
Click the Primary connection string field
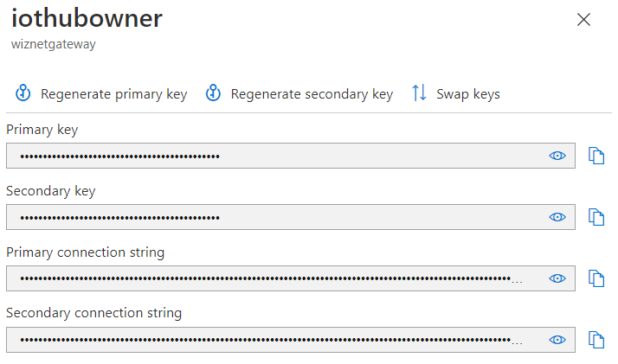pos(291,278)
